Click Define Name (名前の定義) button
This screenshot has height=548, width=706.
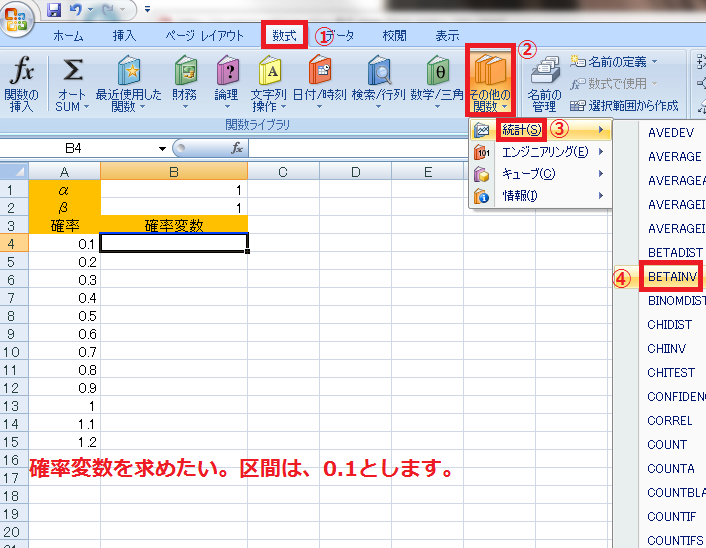[x=613, y=61]
